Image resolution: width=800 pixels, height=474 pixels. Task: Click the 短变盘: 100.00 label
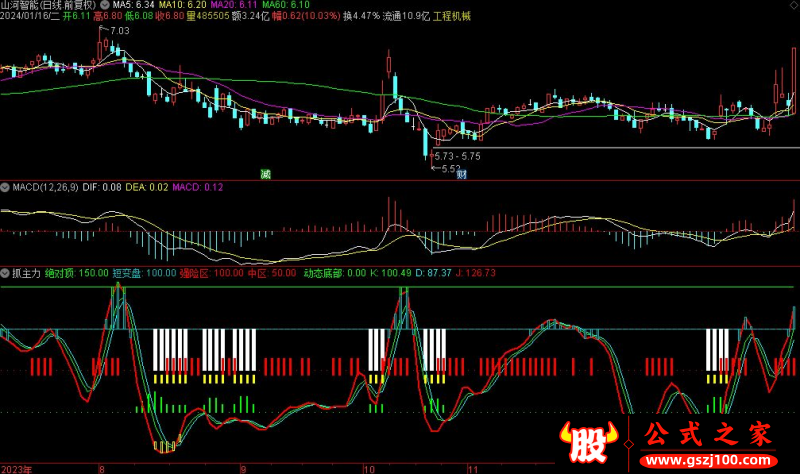(x=144, y=273)
